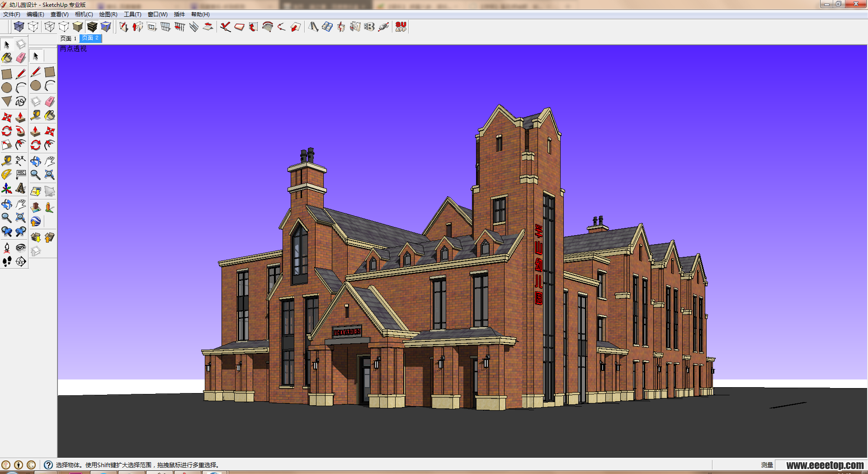868x474 pixels.
Task: Switch to hidden line face style
Action: click(64, 27)
